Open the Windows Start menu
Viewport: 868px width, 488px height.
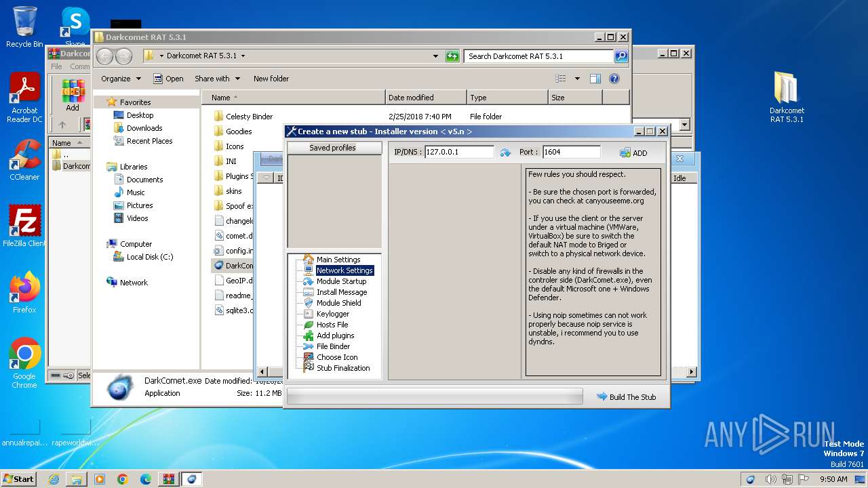[19, 479]
